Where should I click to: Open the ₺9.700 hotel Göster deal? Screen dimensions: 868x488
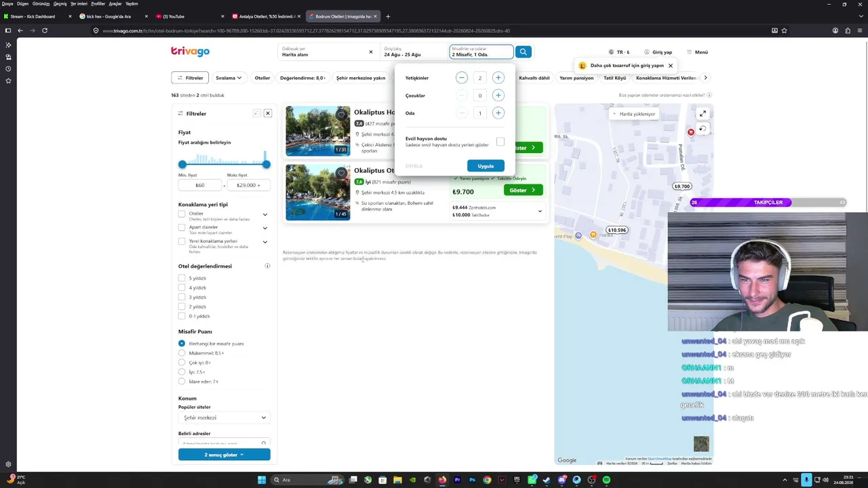point(523,190)
